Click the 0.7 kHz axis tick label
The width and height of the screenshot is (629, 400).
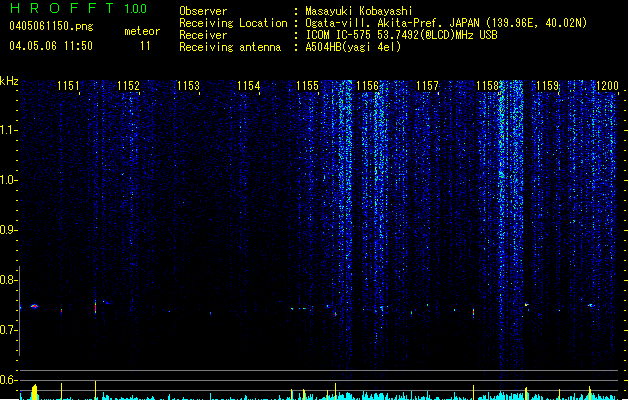7,330
